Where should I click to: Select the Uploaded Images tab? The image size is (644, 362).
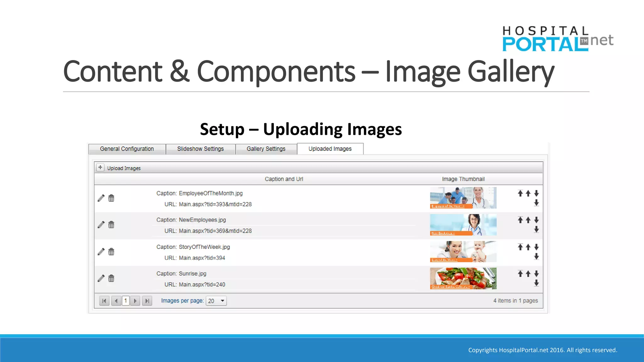tap(330, 149)
